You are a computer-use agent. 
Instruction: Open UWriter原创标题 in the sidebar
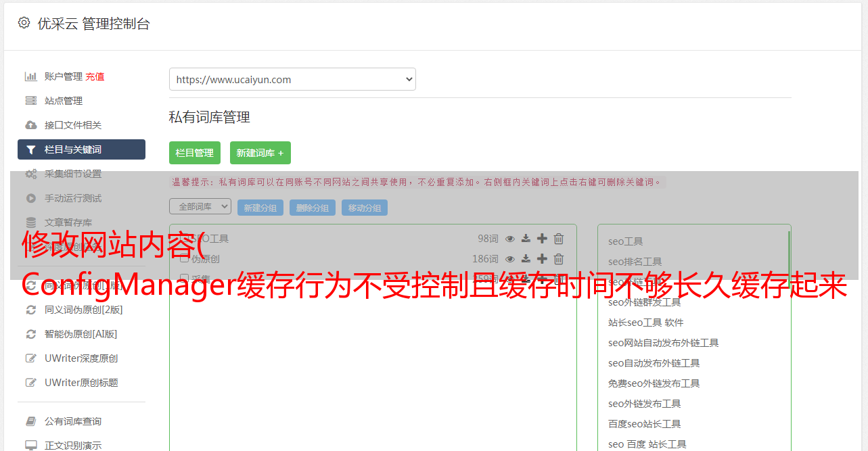(x=81, y=383)
